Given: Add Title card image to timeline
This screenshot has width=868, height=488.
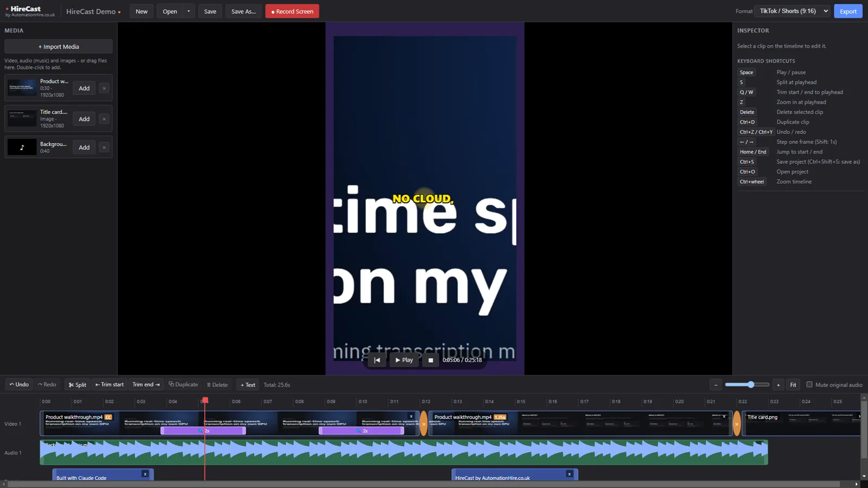Looking at the screenshot, I should tap(84, 119).
